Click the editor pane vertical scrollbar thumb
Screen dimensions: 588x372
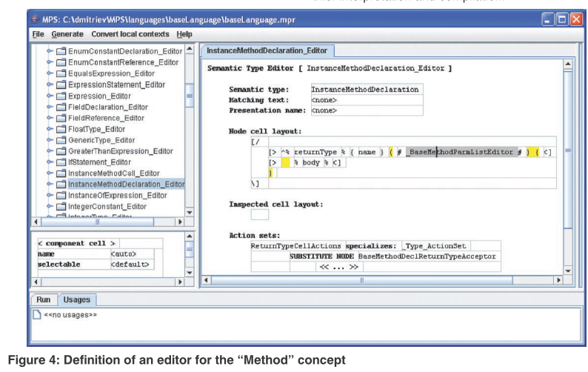568,150
